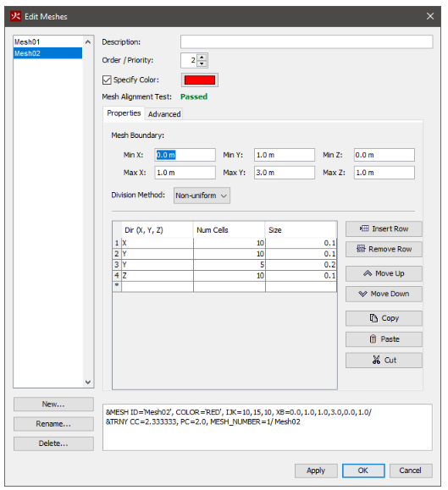Viewport: 448px width, 490px height.
Task: Decrease Order / Priority with down arrow
Action: (x=202, y=63)
